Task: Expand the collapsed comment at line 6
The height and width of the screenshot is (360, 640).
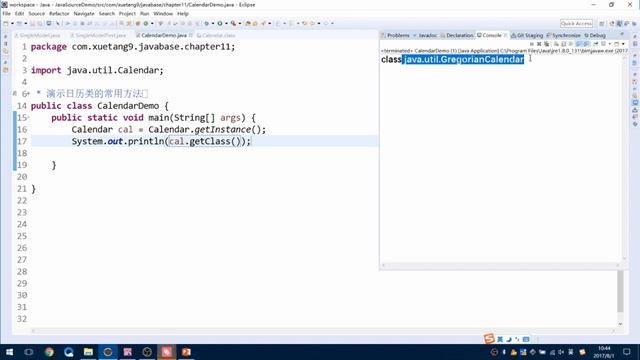Action: click(x=29, y=94)
